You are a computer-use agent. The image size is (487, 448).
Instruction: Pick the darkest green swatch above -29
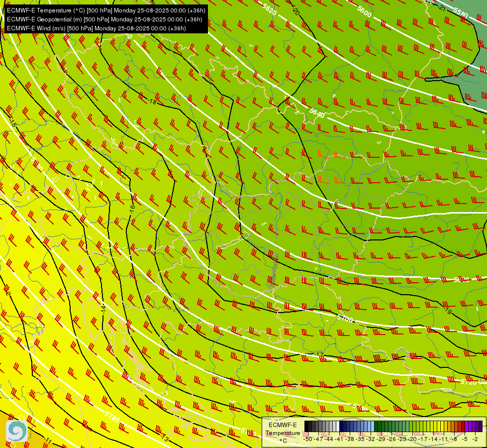point(377,426)
